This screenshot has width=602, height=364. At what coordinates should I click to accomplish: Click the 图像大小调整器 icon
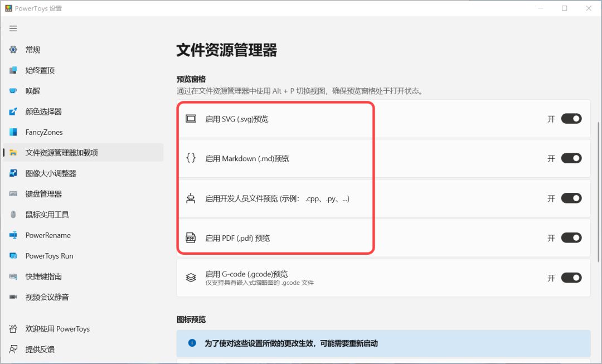[13, 173]
